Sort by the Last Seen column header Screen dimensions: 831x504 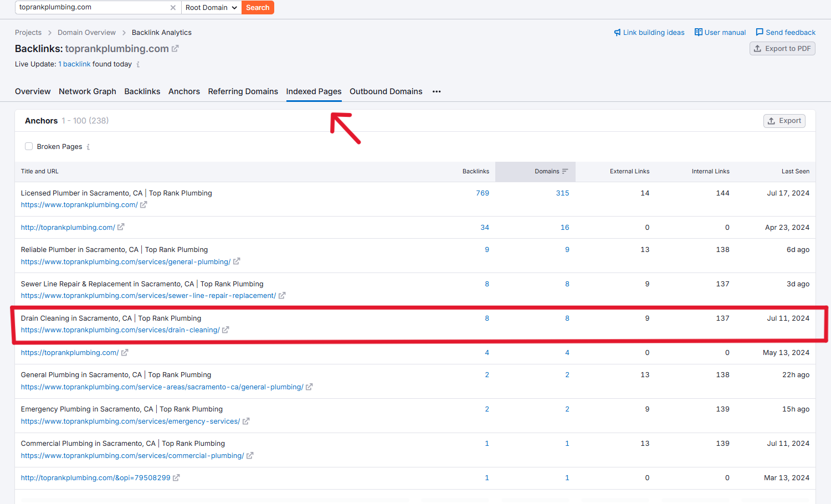[x=796, y=172]
